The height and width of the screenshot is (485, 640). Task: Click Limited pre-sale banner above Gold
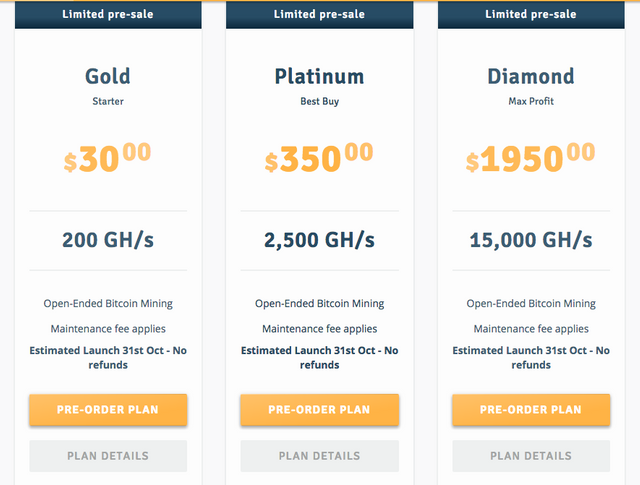tap(108, 14)
